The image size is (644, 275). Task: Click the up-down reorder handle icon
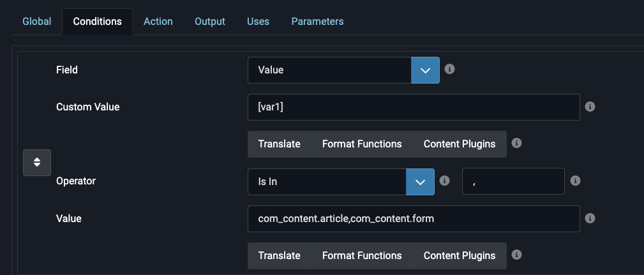coord(37,163)
